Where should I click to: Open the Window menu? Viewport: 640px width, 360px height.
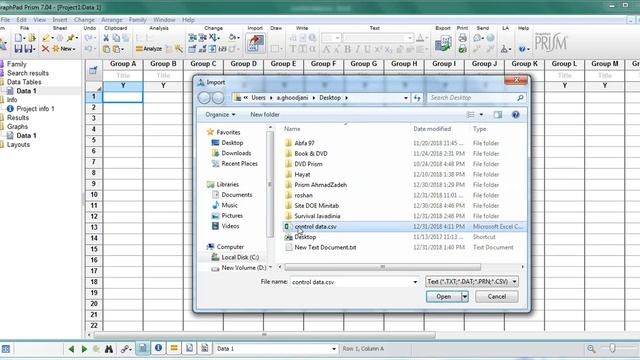tap(164, 20)
